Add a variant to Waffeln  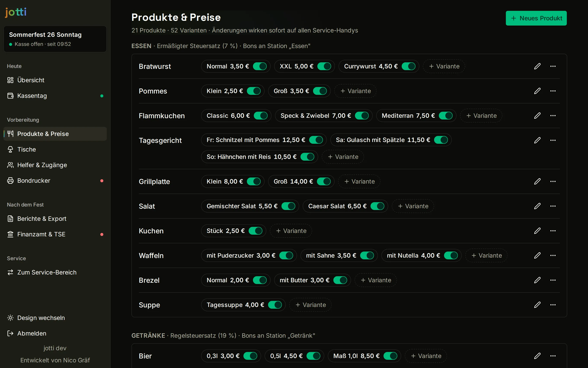click(x=486, y=255)
